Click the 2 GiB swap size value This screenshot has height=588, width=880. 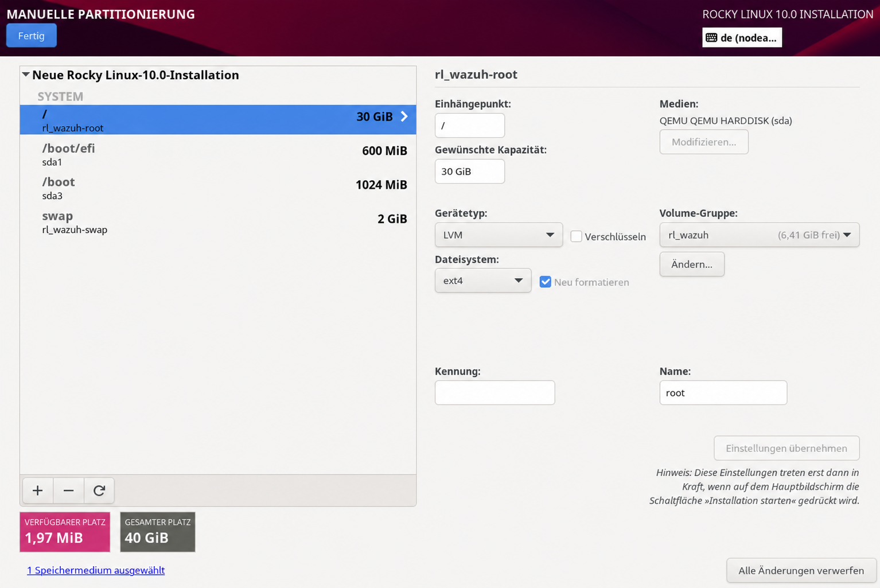pyautogui.click(x=392, y=219)
